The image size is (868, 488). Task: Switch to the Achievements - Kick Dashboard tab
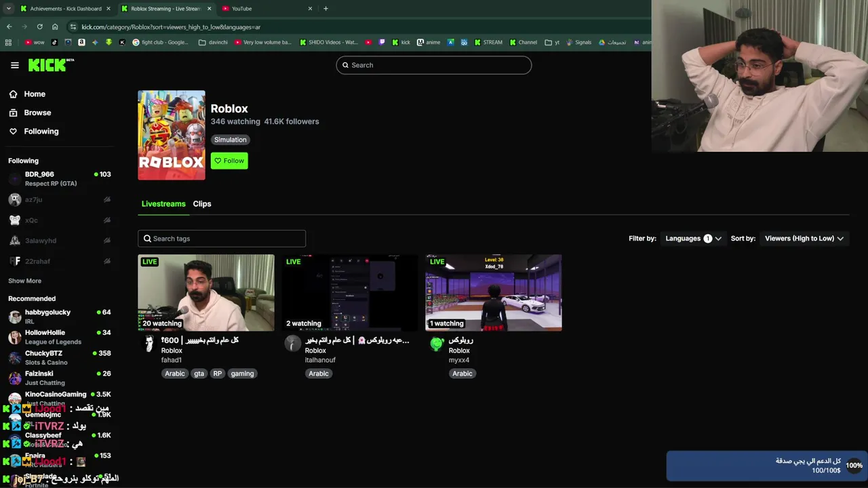click(x=64, y=9)
